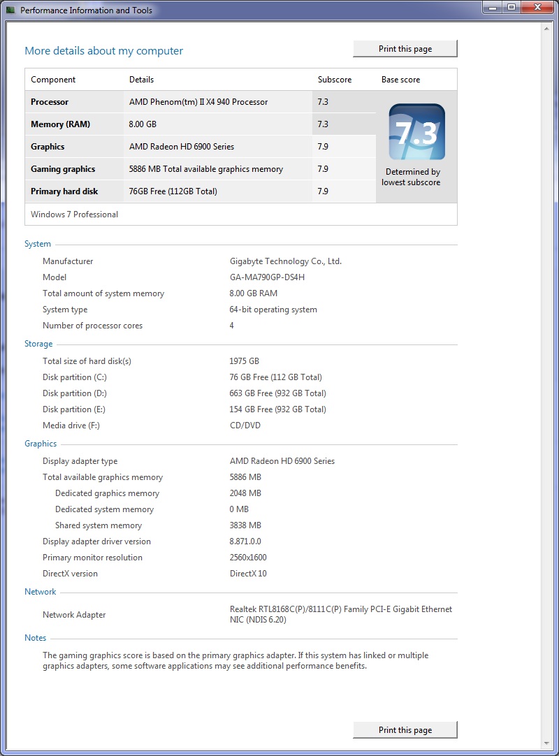The width and height of the screenshot is (559, 756).
Task: Click the 2048 MB dedicated memory value
Action: 245,493
